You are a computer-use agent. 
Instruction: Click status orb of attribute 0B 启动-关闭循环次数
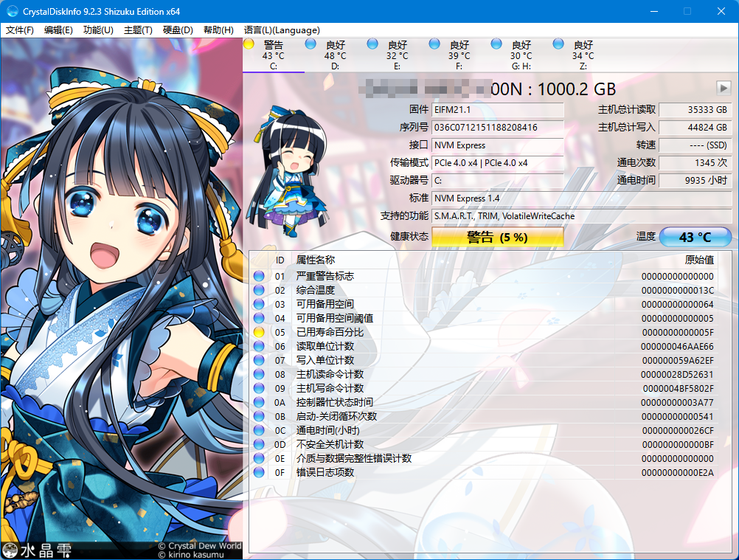(x=259, y=416)
